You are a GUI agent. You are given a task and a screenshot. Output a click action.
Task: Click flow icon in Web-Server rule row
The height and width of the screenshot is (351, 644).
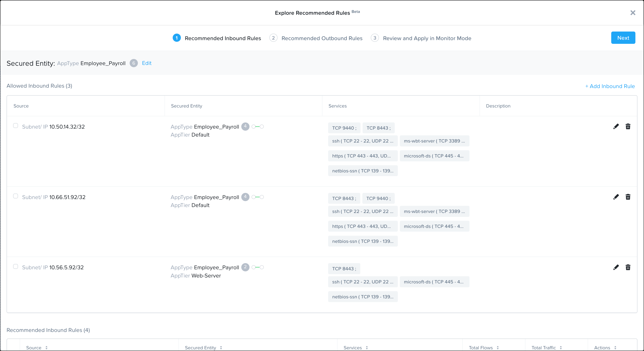pos(258,267)
